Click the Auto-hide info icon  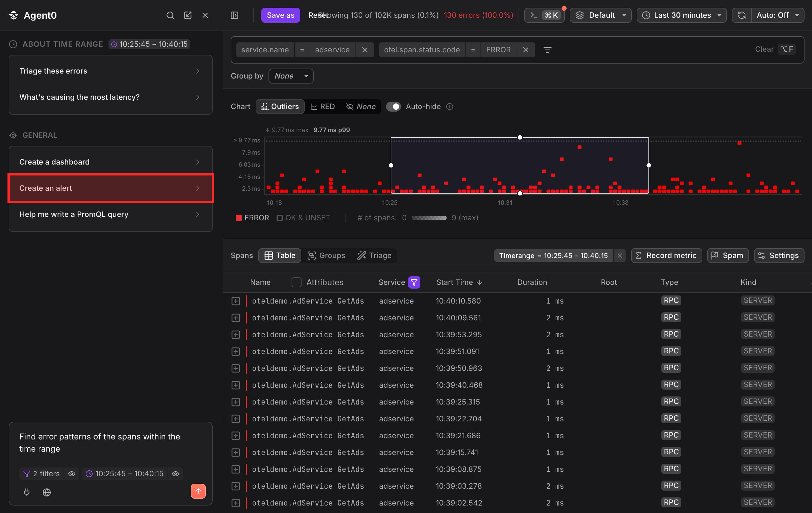click(450, 107)
